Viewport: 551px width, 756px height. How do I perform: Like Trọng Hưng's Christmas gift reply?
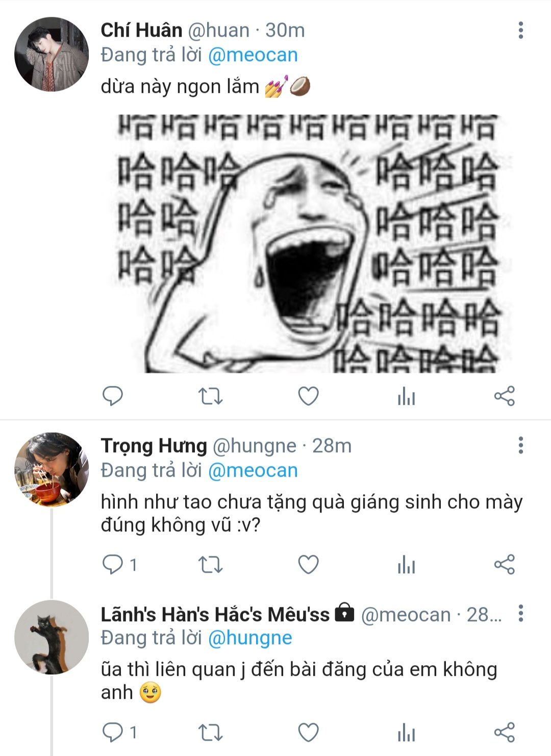coord(308,565)
